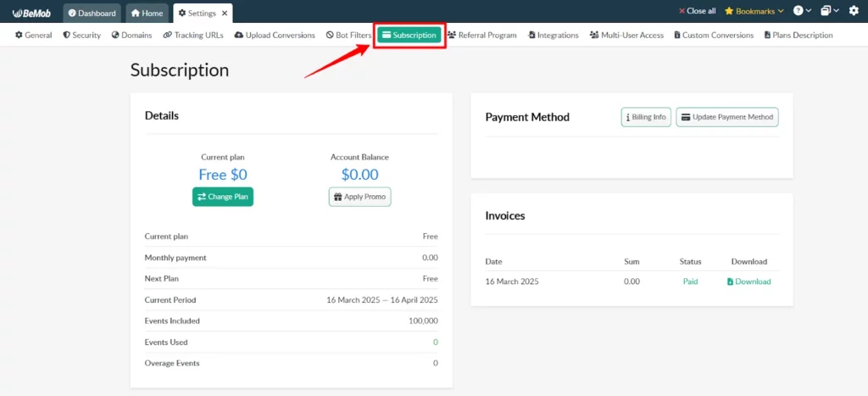Go to Domains settings
Image resolution: width=868 pixels, height=396 pixels.
tap(131, 35)
